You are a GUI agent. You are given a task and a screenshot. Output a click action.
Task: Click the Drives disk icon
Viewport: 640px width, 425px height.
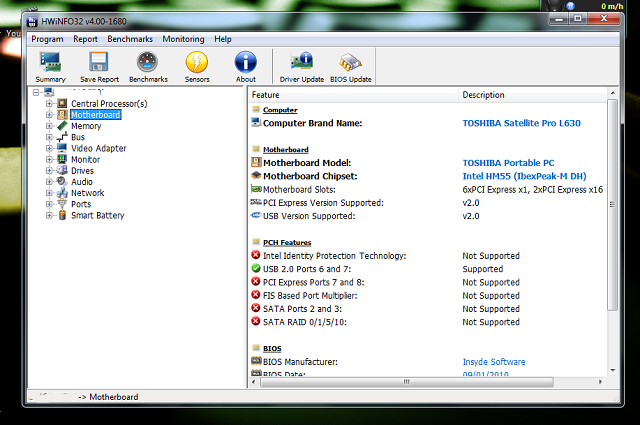coord(62,170)
